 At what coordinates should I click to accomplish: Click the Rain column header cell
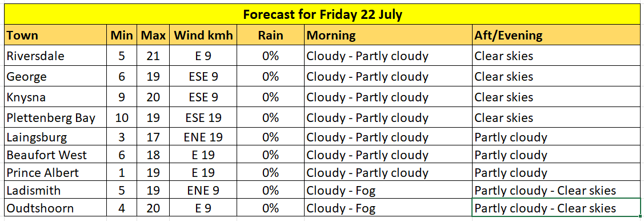[271, 35]
